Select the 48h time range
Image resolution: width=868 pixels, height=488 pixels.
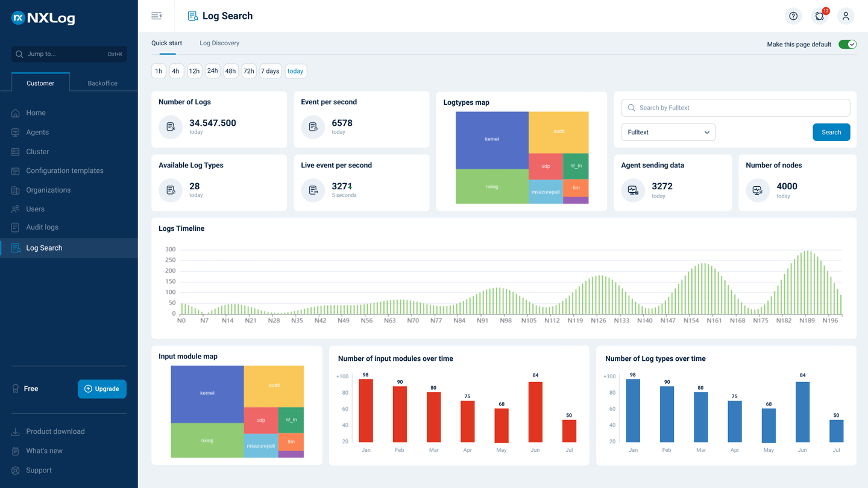[x=230, y=71]
